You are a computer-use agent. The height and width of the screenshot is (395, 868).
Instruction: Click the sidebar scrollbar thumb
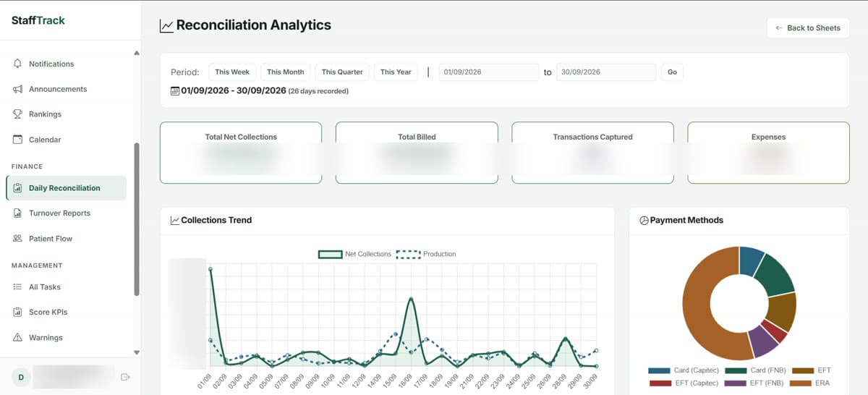[x=137, y=219]
